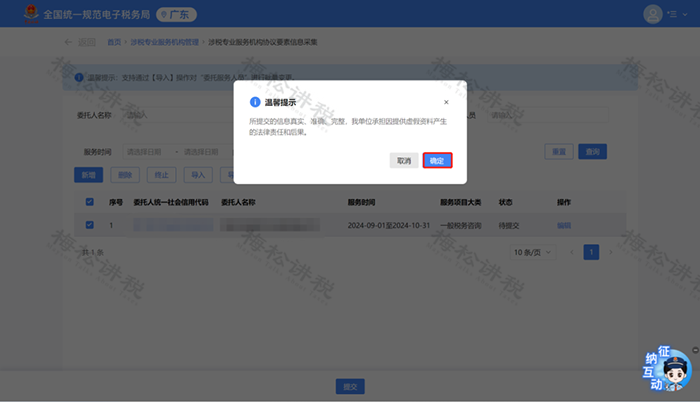Screen dimensions: 700x402
Task: Click the tax bureau emblem logo
Action: click(31, 14)
